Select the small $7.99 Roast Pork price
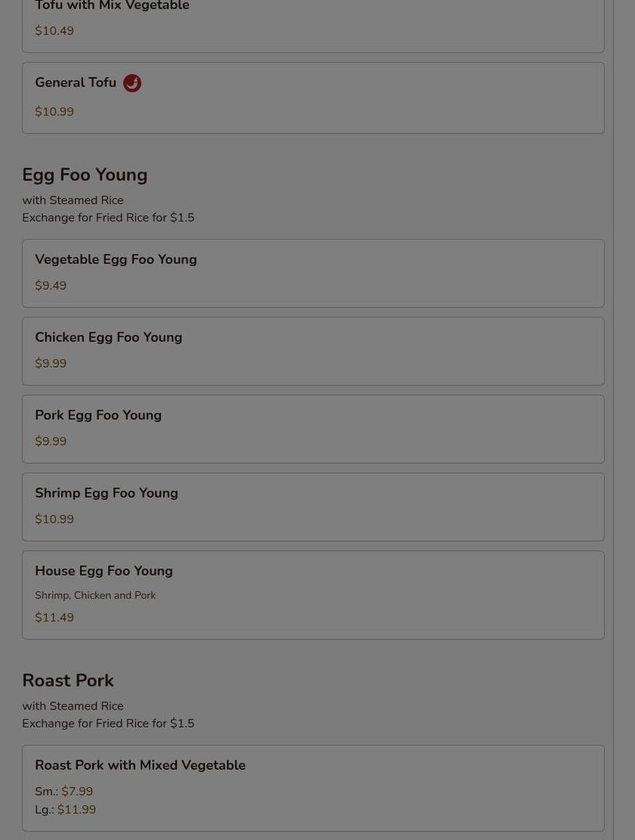635x840 pixels. click(77, 792)
